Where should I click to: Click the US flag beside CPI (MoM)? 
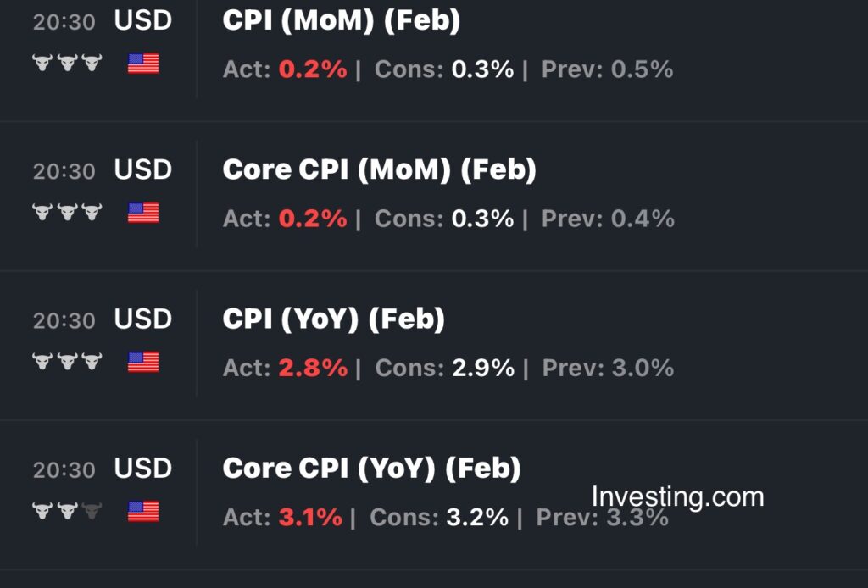click(x=143, y=63)
